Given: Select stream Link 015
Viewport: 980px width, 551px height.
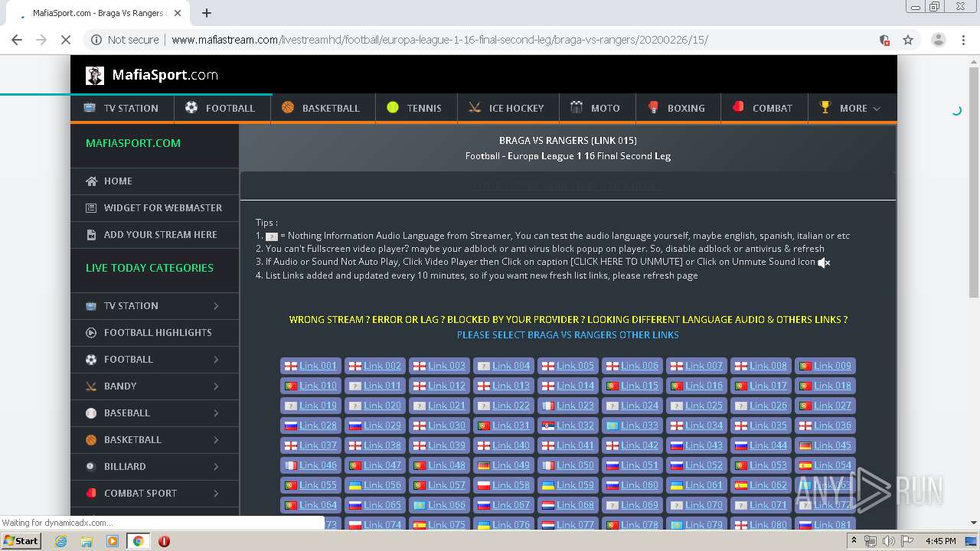Looking at the screenshot, I should click(632, 386).
